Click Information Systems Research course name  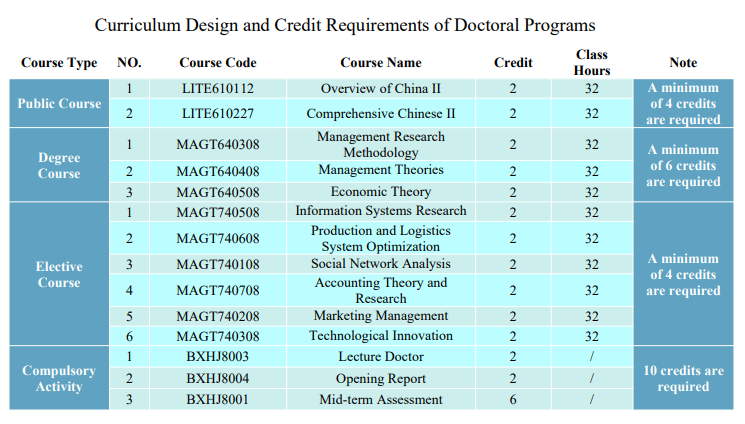tap(380, 211)
